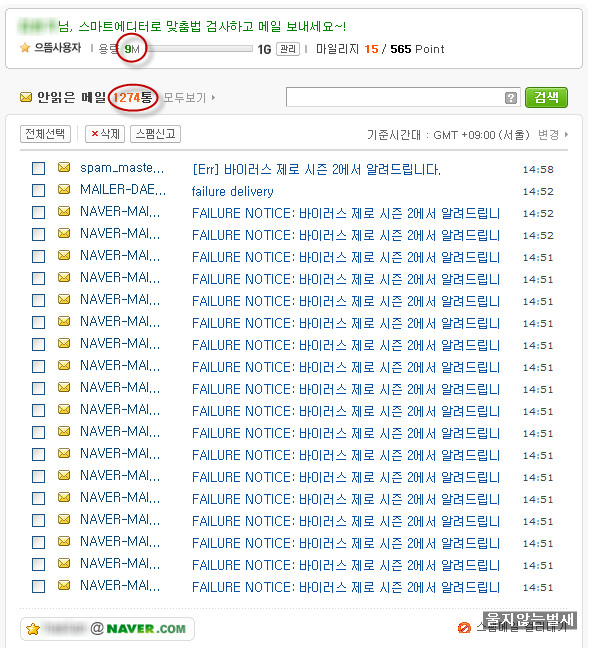592x648 pixels.
Task: Tick the checkbox for the MAILER-DAE... mail
Action: 38,190
